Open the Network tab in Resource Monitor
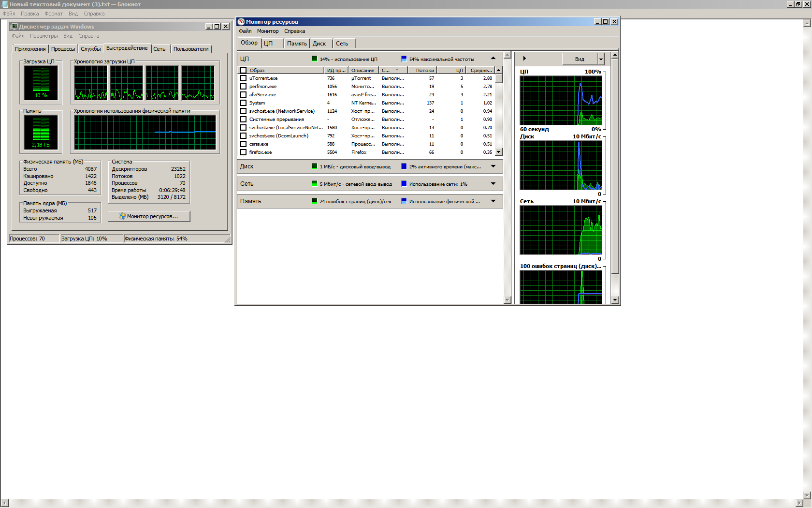The image size is (812, 508). click(x=342, y=44)
